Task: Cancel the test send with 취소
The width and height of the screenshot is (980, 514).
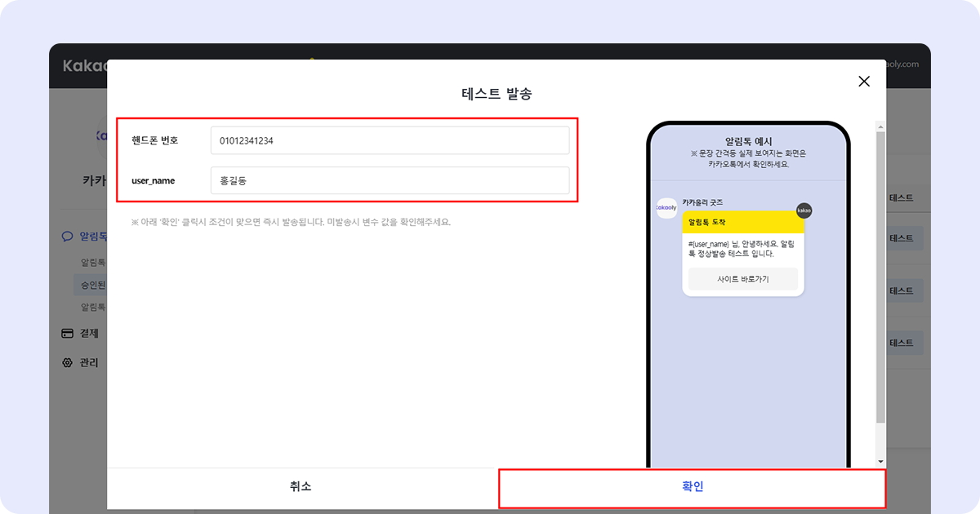Action: click(301, 487)
